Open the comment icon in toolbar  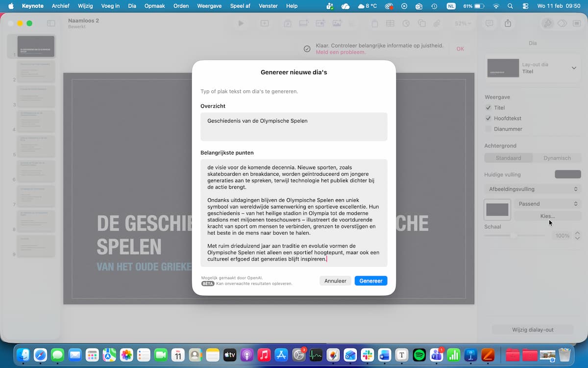pos(489,24)
